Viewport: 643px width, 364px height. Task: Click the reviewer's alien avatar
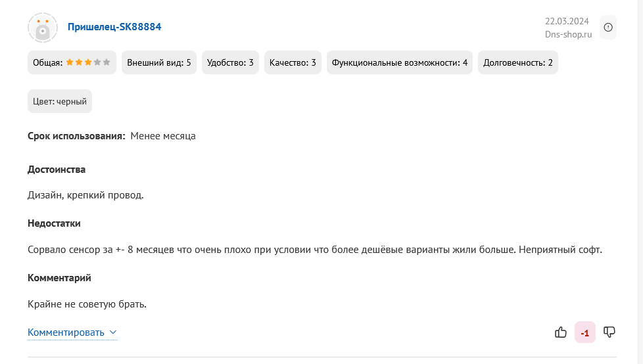(43, 28)
